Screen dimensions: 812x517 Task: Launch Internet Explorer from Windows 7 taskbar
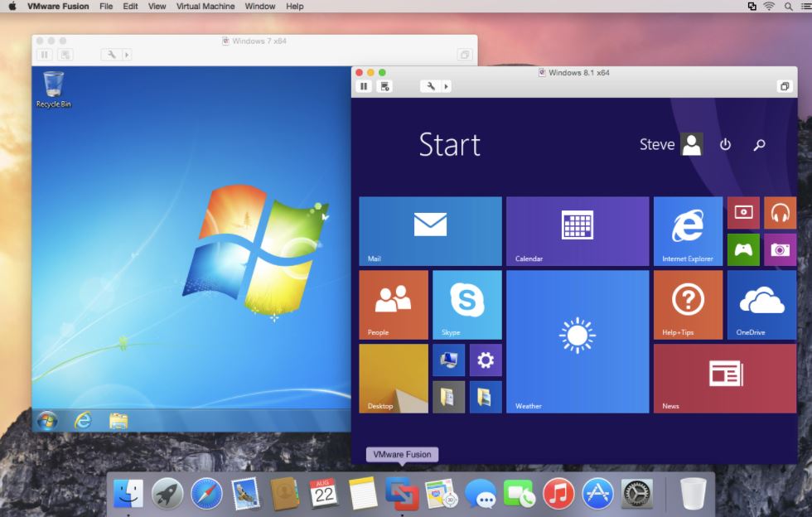pos(83,421)
